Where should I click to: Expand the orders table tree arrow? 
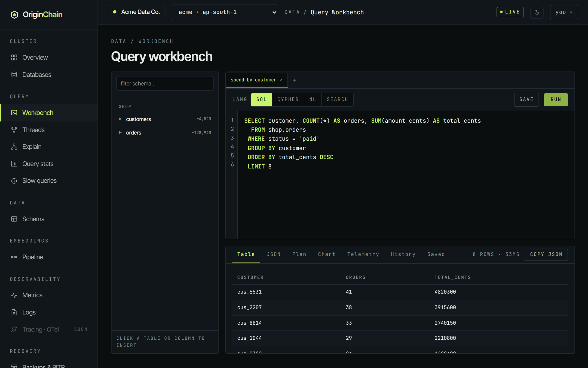(120, 133)
